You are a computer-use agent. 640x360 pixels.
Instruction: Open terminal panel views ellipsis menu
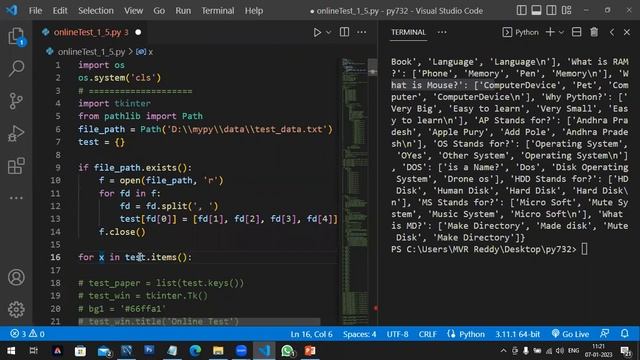click(x=442, y=32)
